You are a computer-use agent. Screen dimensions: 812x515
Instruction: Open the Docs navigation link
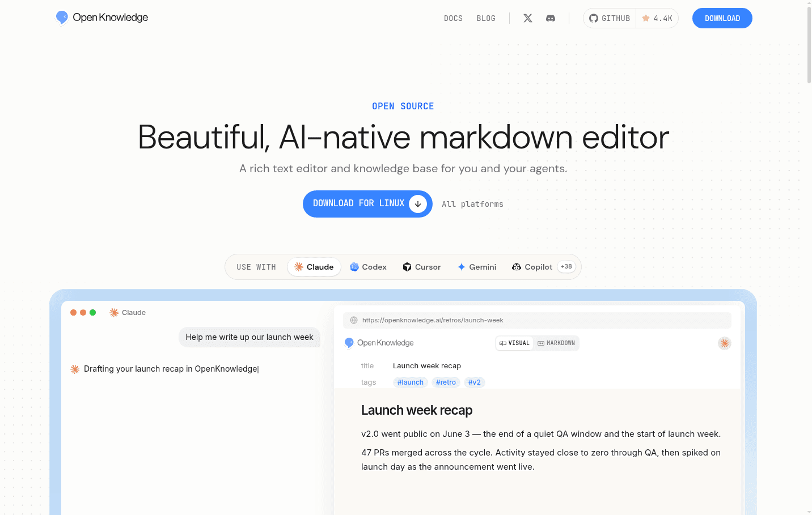point(453,18)
